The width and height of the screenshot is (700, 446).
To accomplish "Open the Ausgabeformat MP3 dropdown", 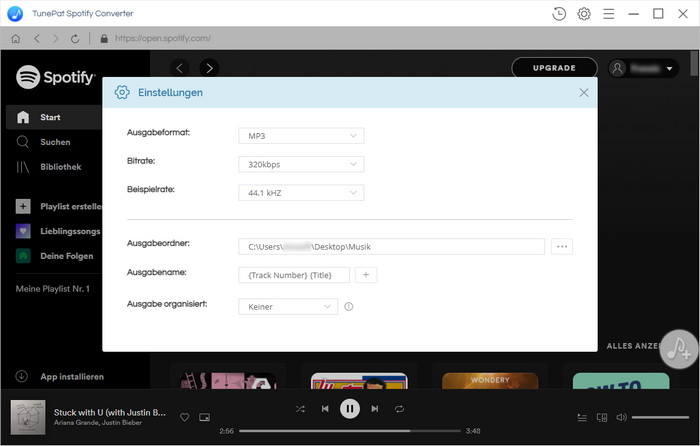I will tap(301, 136).
